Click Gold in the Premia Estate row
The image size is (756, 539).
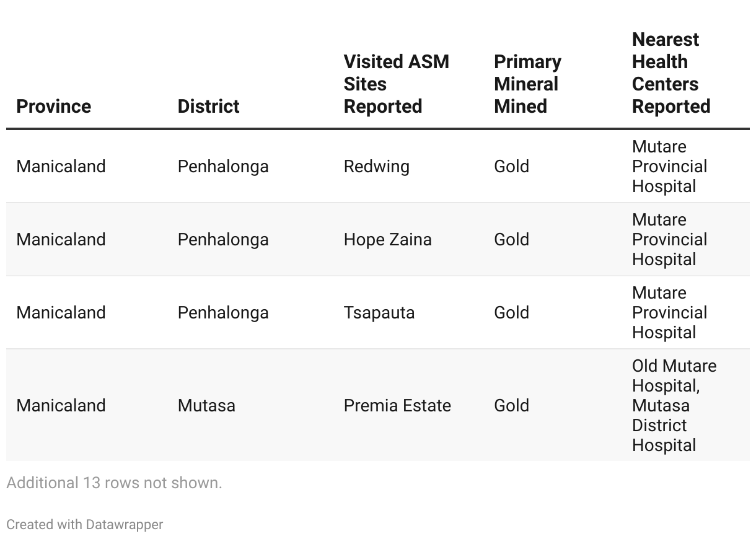[511, 405]
